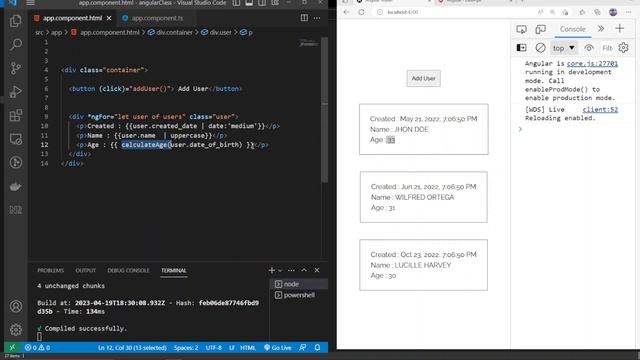Screen dimensions: 640x360
Task: Open the Manage gear in activity bar
Action: coord(16,329)
